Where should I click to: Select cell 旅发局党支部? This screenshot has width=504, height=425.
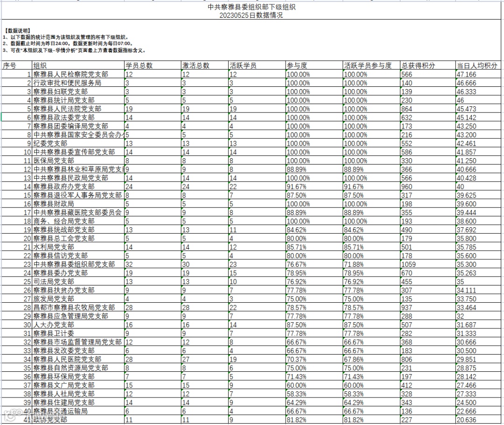78,299
